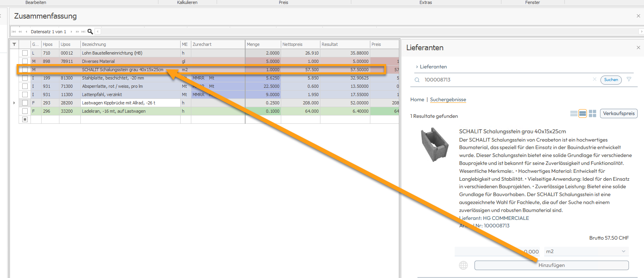
Task: Tick checkbox for Lohn Baustelleneinrichtung row
Action: click(x=25, y=53)
